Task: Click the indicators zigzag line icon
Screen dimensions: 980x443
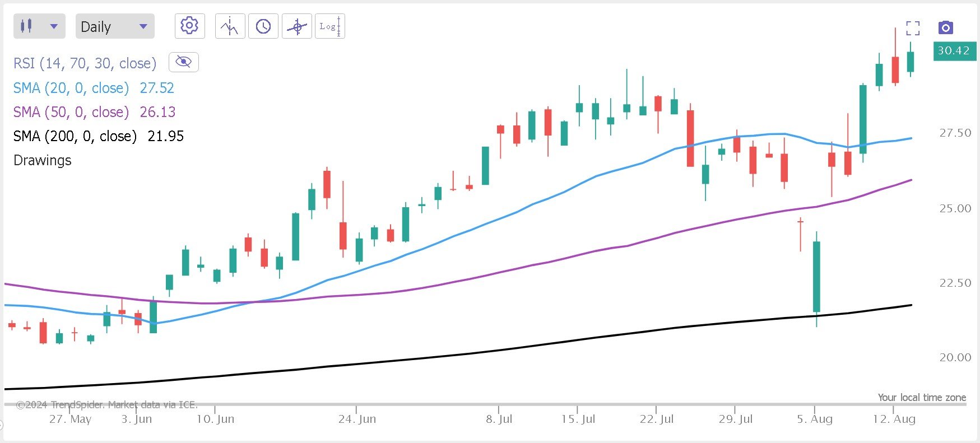Action: (x=230, y=26)
